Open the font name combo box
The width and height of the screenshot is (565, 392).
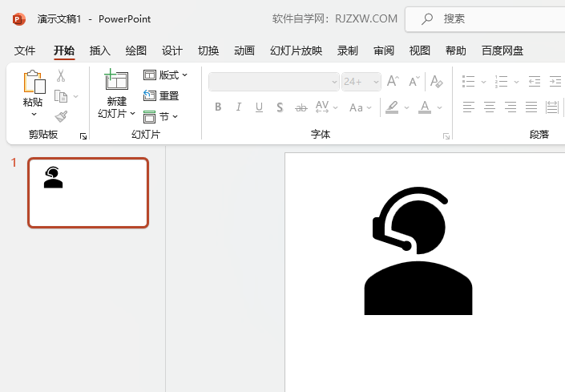[274, 82]
